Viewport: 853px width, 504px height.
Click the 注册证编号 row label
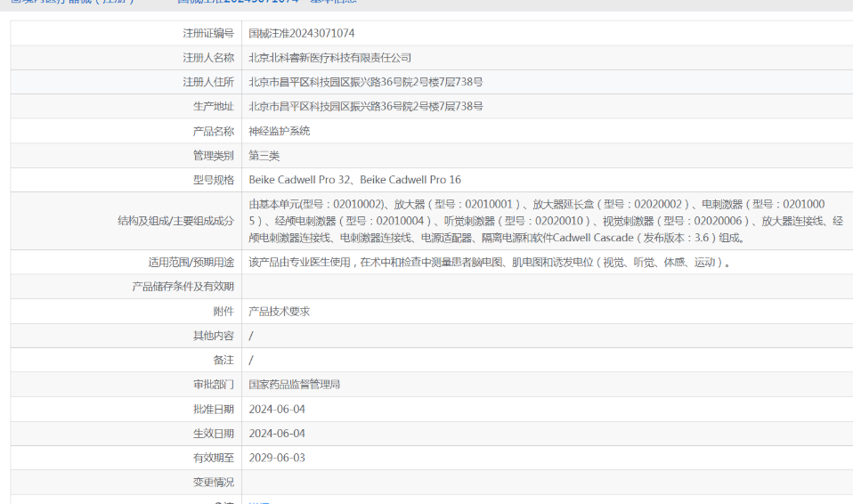point(208,33)
